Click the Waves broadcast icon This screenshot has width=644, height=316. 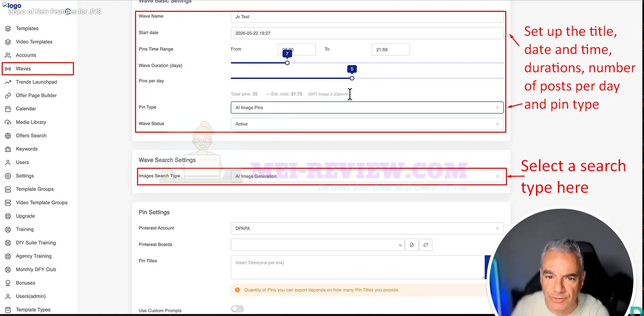[x=8, y=69]
